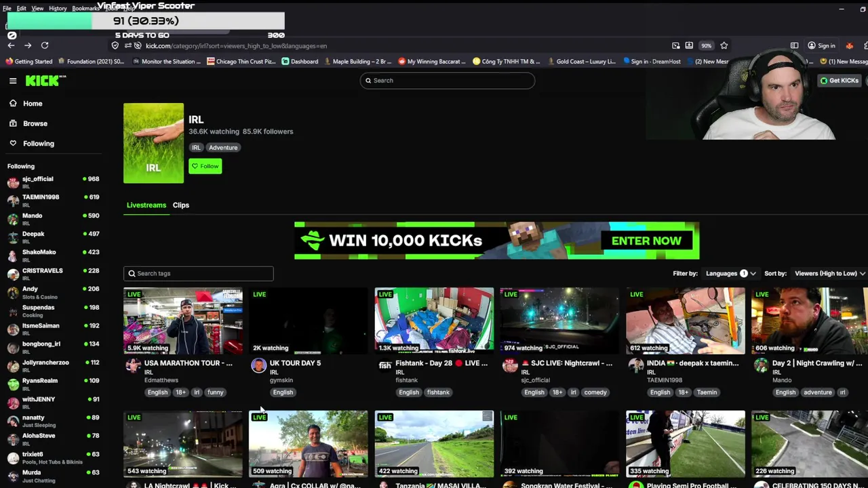
Task: Click Murda avatar in Following list
Action: (13, 476)
